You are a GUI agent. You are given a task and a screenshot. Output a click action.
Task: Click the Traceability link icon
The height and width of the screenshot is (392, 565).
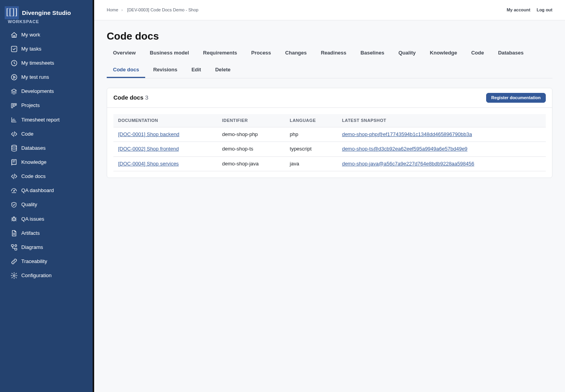click(x=14, y=261)
